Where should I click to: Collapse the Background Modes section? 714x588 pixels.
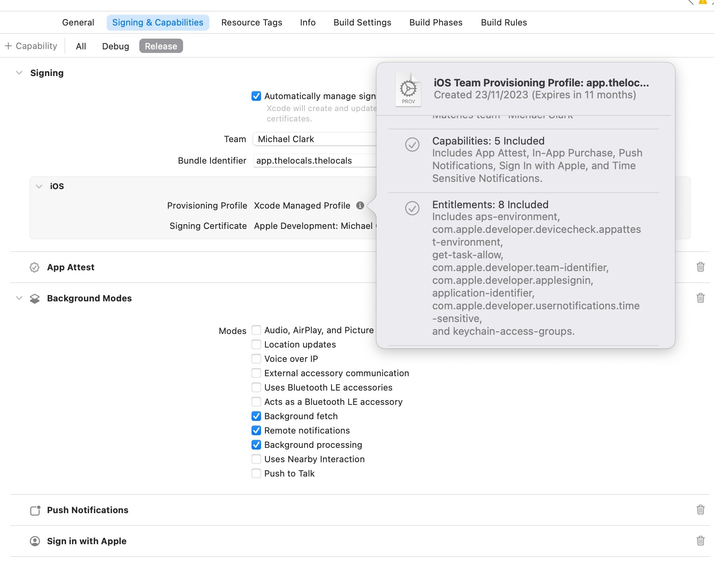(19, 298)
